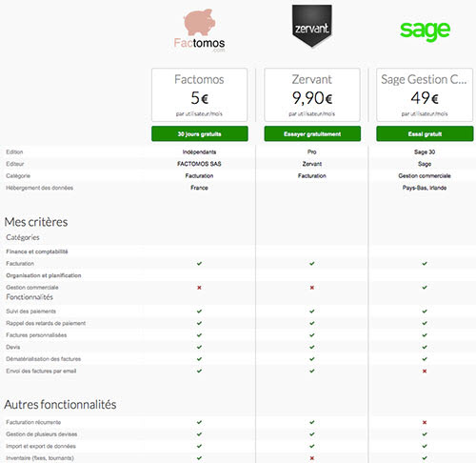Click the Sage 30 edition value

click(425, 151)
